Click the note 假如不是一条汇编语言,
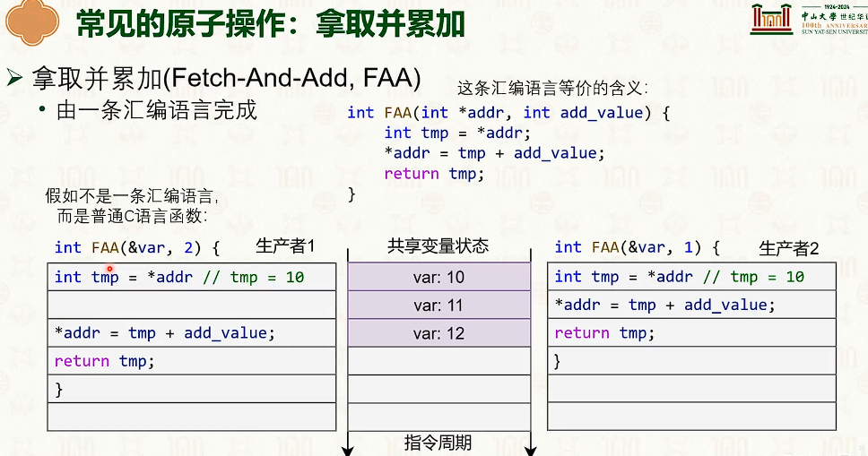 click(132, 196)
